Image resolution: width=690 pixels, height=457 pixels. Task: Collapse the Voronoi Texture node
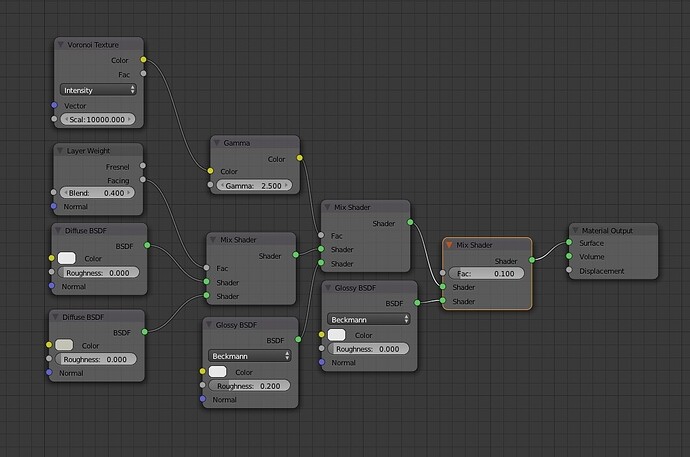(61, 44)
